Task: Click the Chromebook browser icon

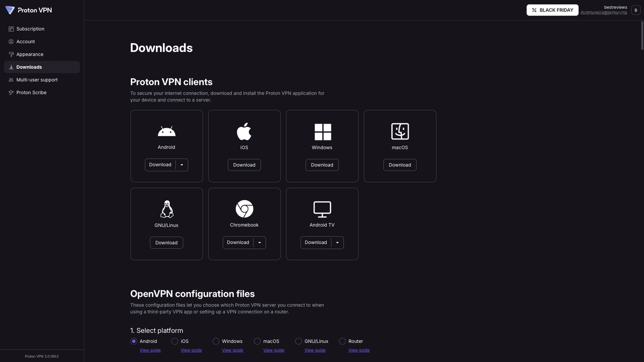Action: 244,209
